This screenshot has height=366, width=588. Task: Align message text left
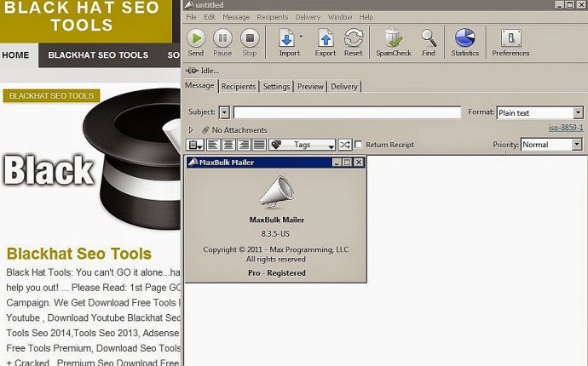click(x=213, y=145)
